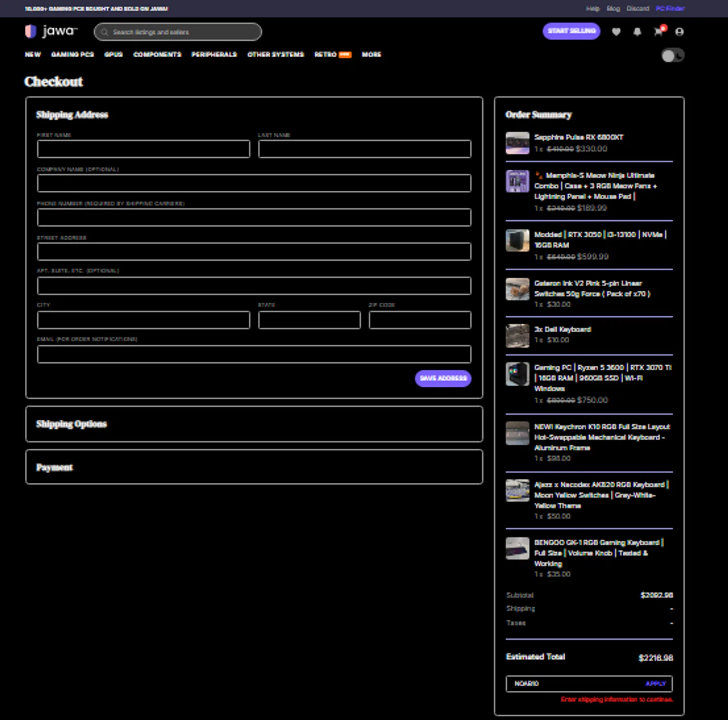
Task: Click the Email field
Action: coord(254,354)
